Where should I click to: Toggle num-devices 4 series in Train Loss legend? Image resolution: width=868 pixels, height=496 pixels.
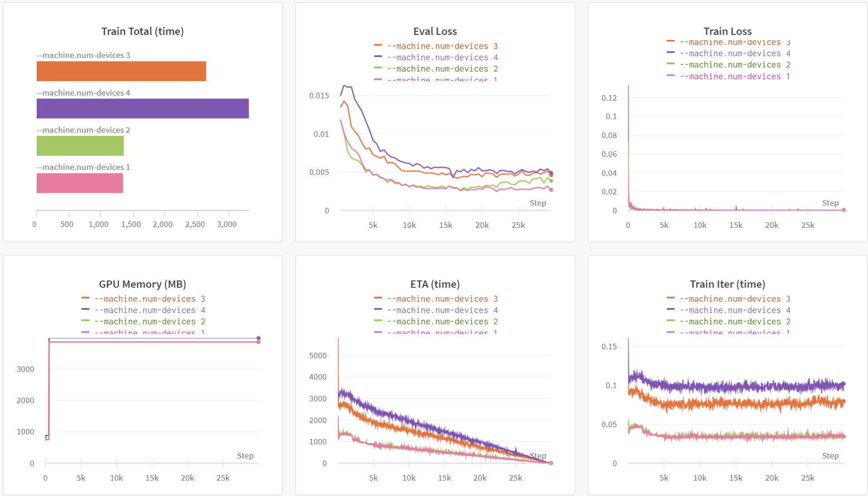[734, 53]
